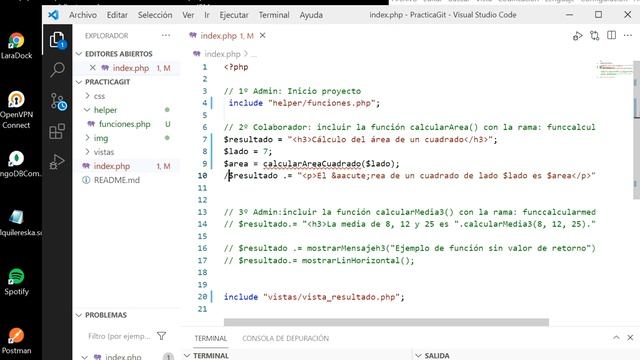This screenshot has height=360, width=640.
Task: Open the Explorer view in activity bar
Action: click(x=57, y=40)
